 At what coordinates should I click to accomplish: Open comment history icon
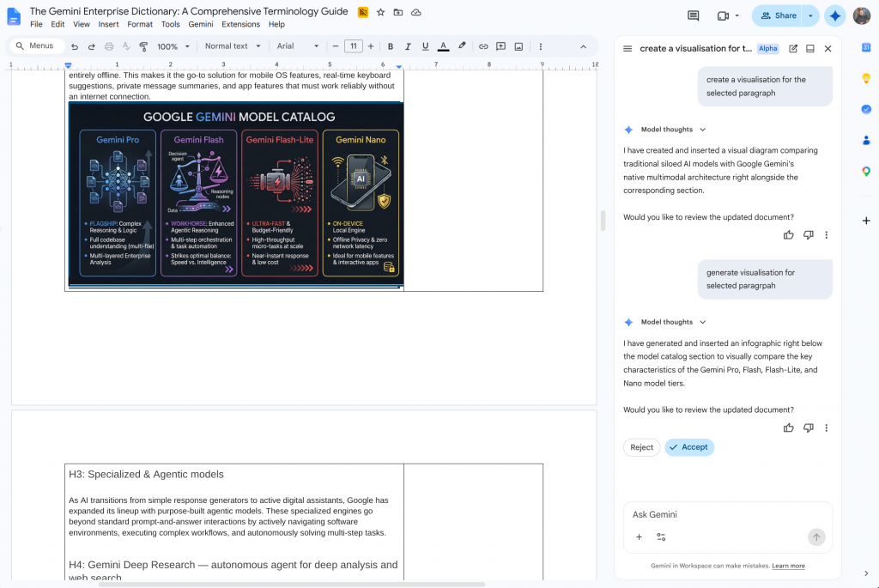(x=693, y=15)
